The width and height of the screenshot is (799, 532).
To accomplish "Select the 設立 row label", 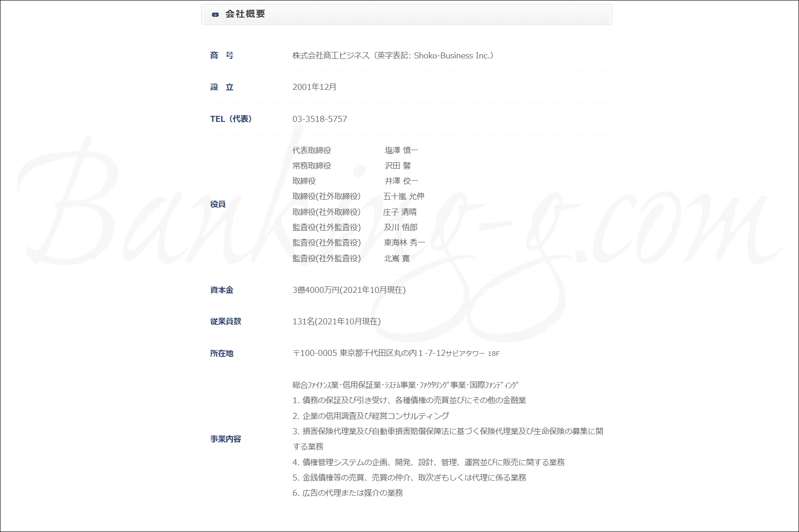I will point(222,87).
